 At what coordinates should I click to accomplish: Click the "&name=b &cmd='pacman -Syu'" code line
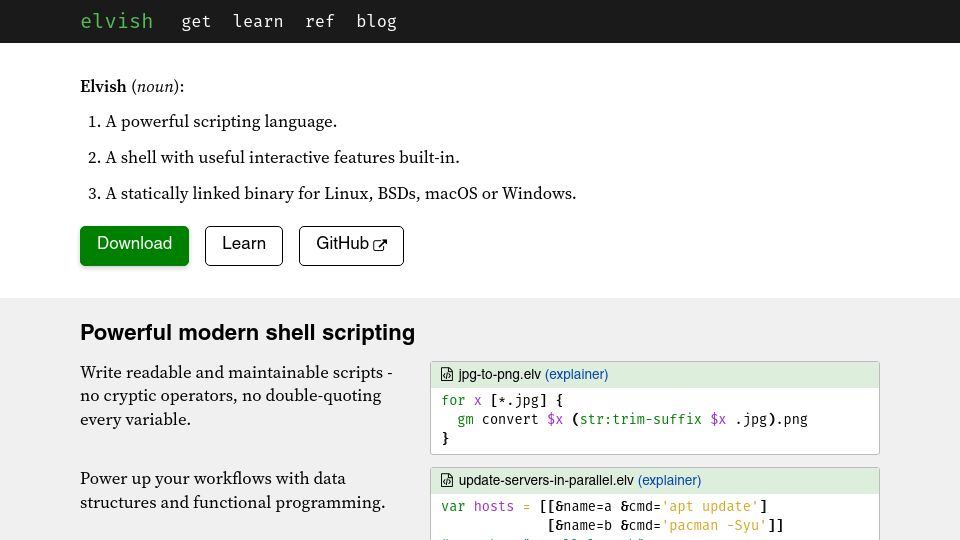[x=666, y=525]
